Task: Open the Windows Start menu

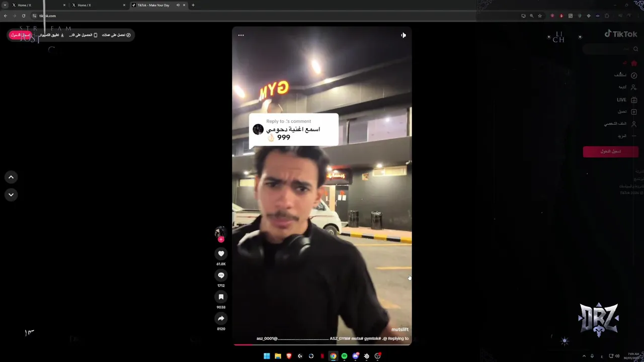Action: 267,356
